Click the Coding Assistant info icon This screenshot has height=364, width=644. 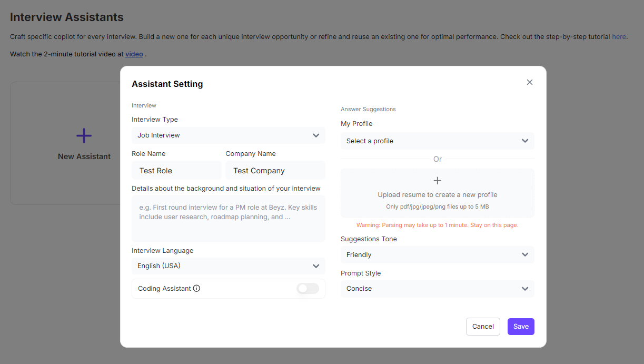196,289
